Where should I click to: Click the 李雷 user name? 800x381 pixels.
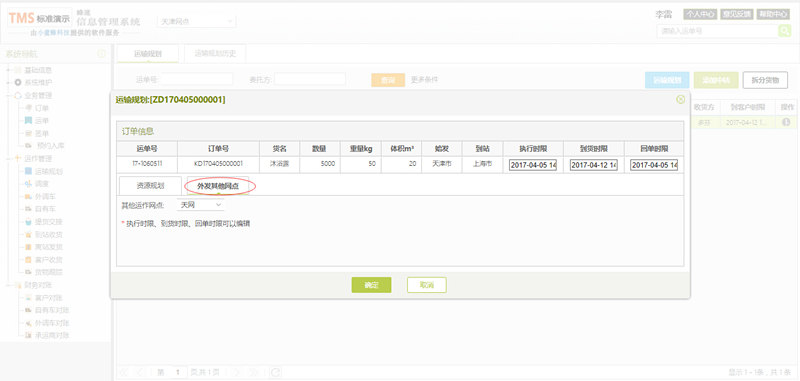coord(664,14)
